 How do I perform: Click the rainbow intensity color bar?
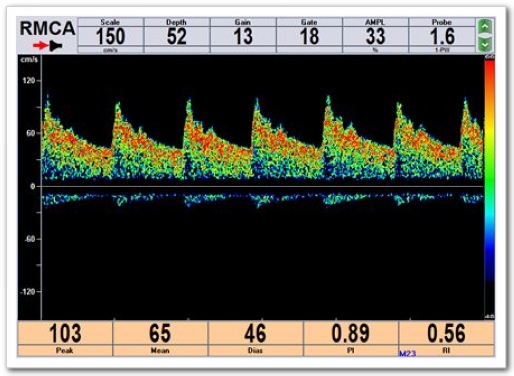489,187
